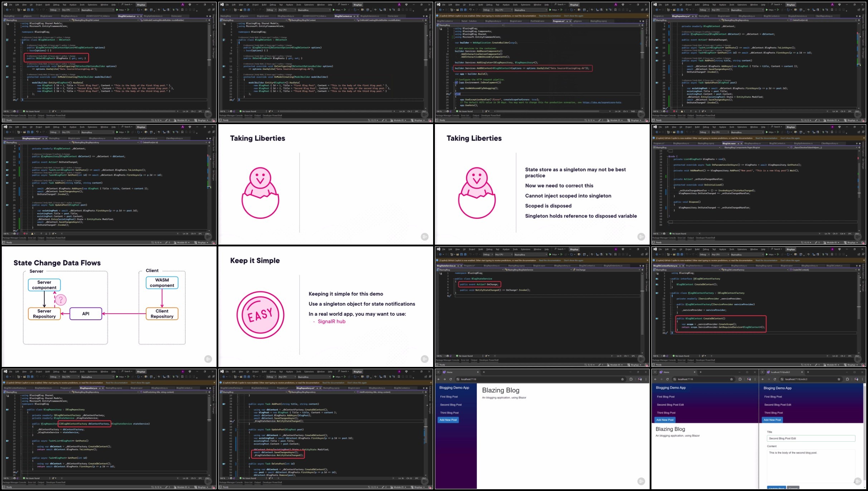Click Save icon in BlogStateService.cs editor toolbar
The width and height of the screenshot is (868, 491).
[461, 255]
